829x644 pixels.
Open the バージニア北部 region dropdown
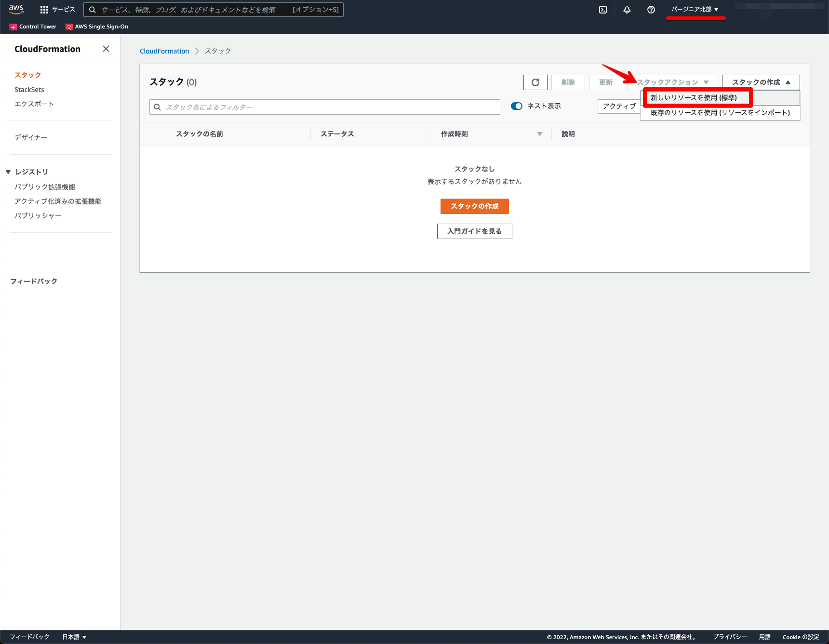point(695,10)
